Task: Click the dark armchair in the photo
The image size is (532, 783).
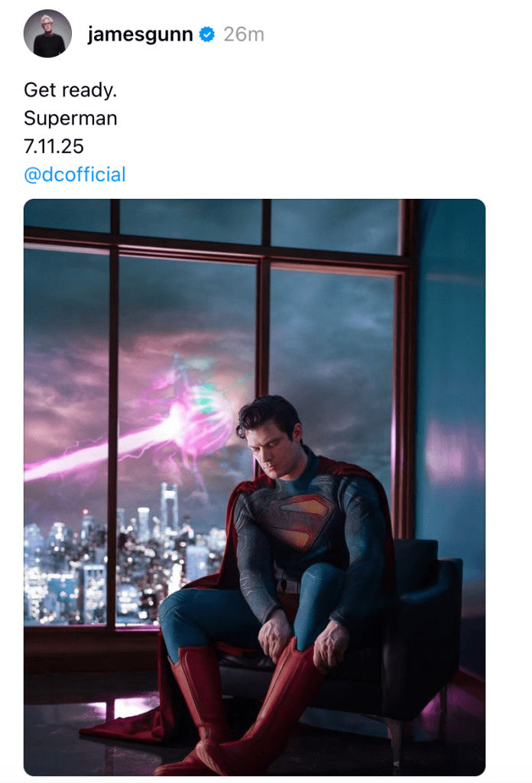Action: pyautogui.click(x=428, y=612)
